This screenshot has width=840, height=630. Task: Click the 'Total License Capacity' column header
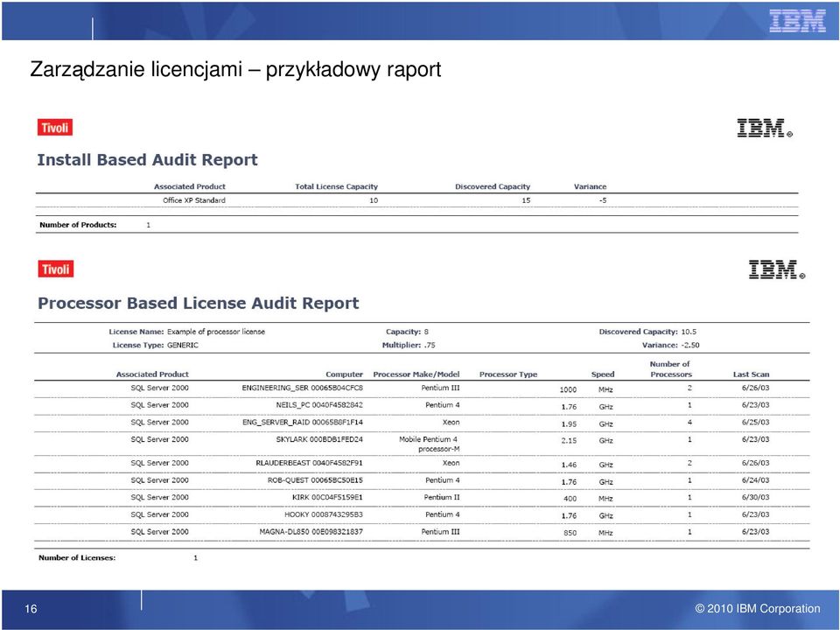tap(336, 186)
